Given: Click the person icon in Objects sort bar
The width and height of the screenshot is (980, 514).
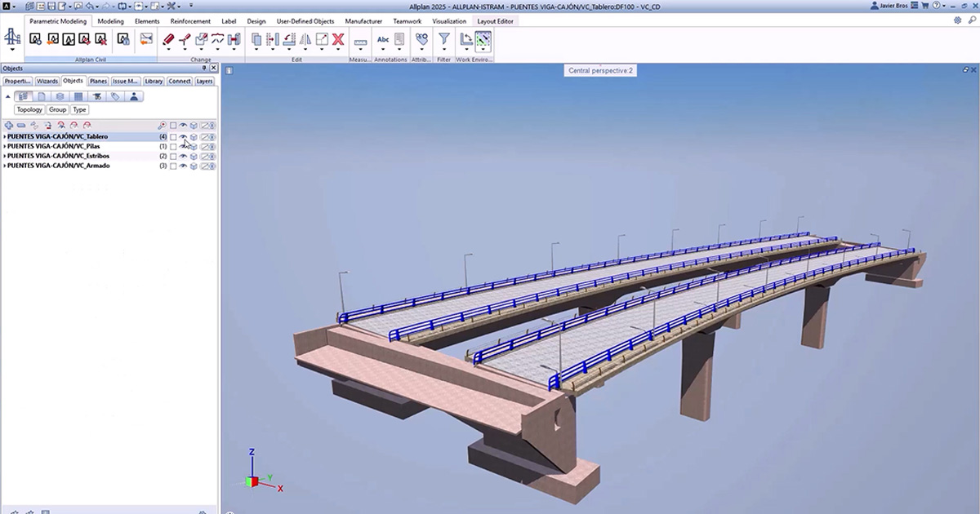Looking at the screenshot, I should 134,96.
